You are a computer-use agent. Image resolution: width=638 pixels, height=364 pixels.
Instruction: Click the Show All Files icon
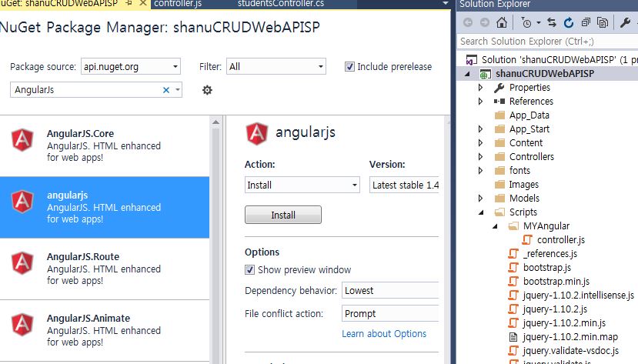pyautogui.click(x=602, y=22)
